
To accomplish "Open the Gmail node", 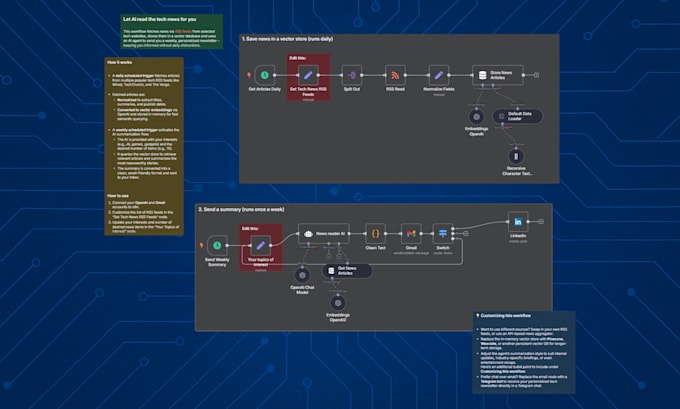I will [x=411, y=234].
